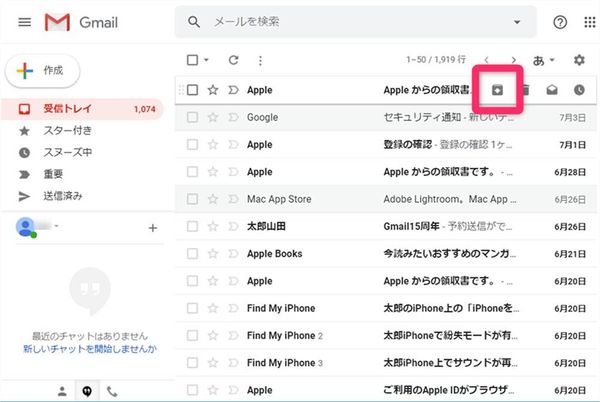Select the Find My iPhone 2 checkbox
Viewport: 600px width, 402px height.
point(192,335)
